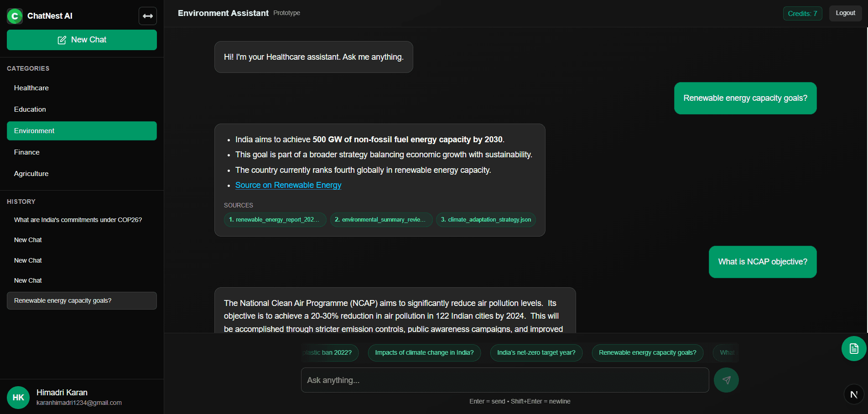This screenshot has height=414, width=868.
Task: Collapse the sidebar with the double-arrow toggle
Action: pos(147,16)
